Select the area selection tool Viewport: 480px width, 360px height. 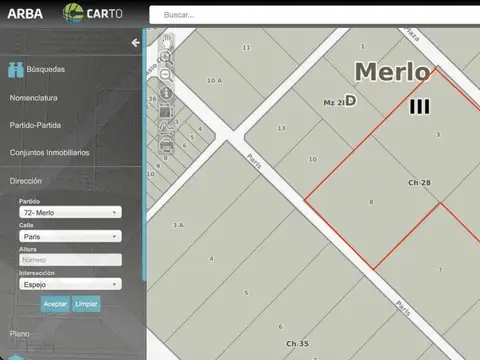coord(166,111)
